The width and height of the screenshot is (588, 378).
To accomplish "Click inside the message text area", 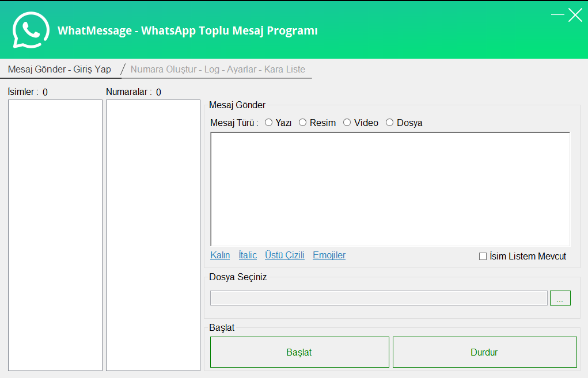I will coord(390,189).
